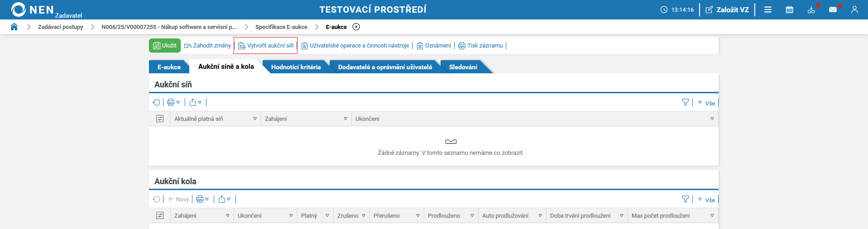Click Vytvořit aukční síň
Viewport: 868px width, 229px height.
coord(266,46)
